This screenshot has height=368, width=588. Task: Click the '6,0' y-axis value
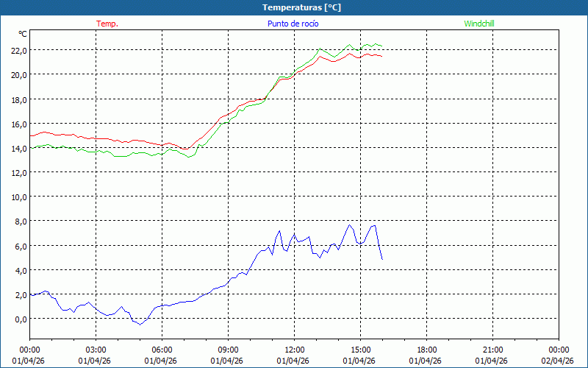(x=21, y=247)
